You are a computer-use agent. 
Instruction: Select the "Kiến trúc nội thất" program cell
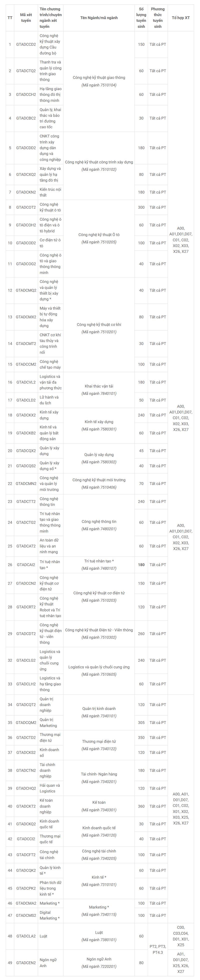click(x=50, y=192)
